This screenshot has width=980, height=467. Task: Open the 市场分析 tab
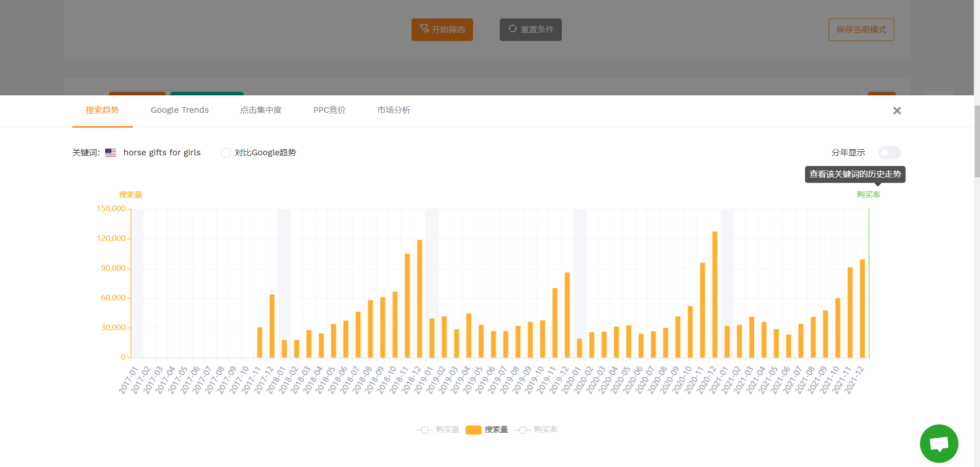[x=394, y=110]
